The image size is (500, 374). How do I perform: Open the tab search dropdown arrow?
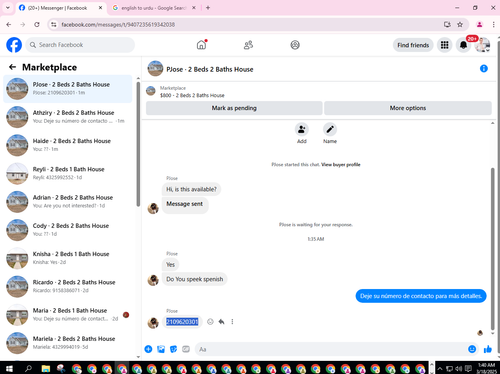(8, 8)
